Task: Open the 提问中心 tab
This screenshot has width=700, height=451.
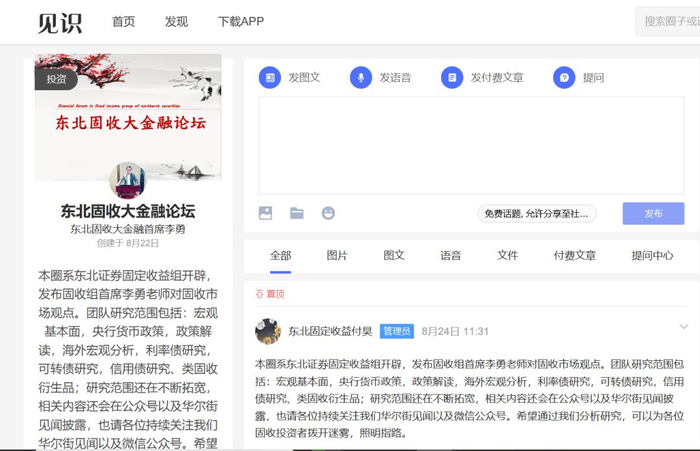Action: (x=652, y=255)
